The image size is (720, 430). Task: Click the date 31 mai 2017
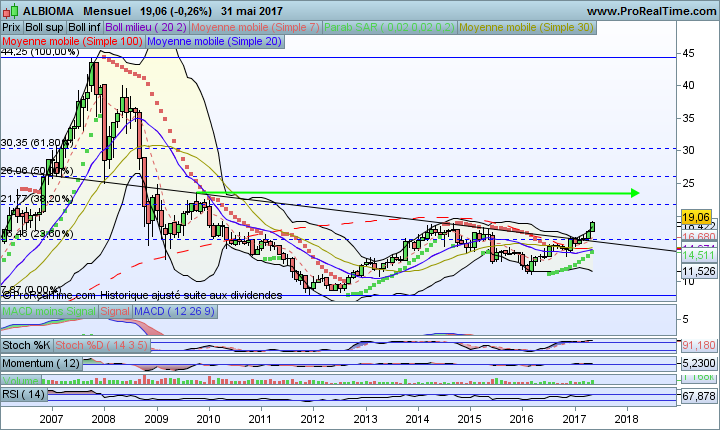click(252, 11)
